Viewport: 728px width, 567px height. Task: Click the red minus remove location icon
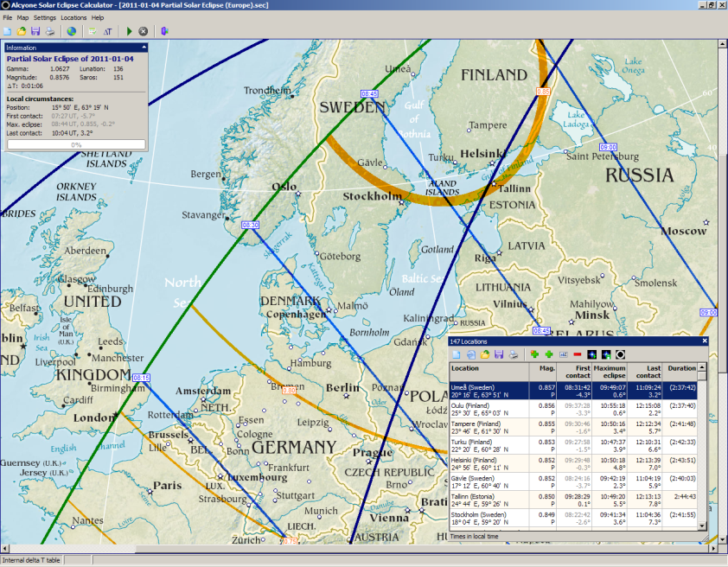[577, 354]
